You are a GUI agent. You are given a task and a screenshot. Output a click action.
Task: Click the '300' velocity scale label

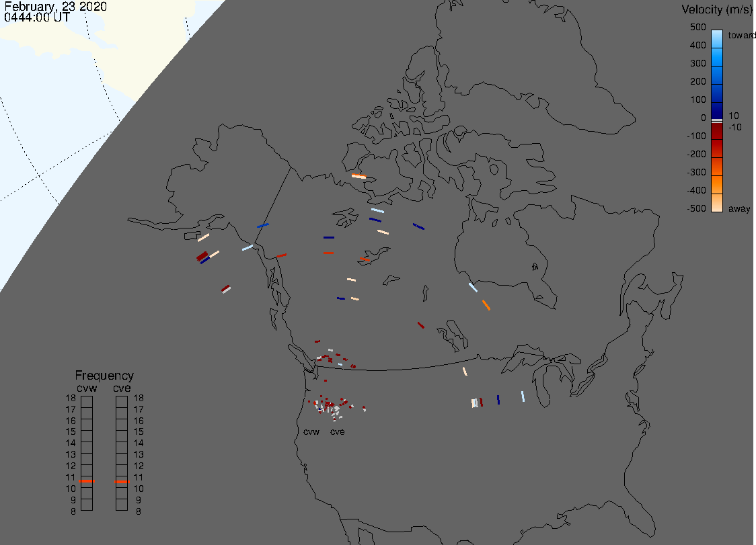(697, 64)
